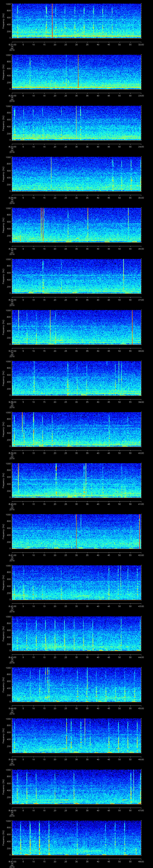The height and width of the screenshot is (868, 153).
Task: Select the spectrogram panel starting at 8:33:00
Action: 76,123
